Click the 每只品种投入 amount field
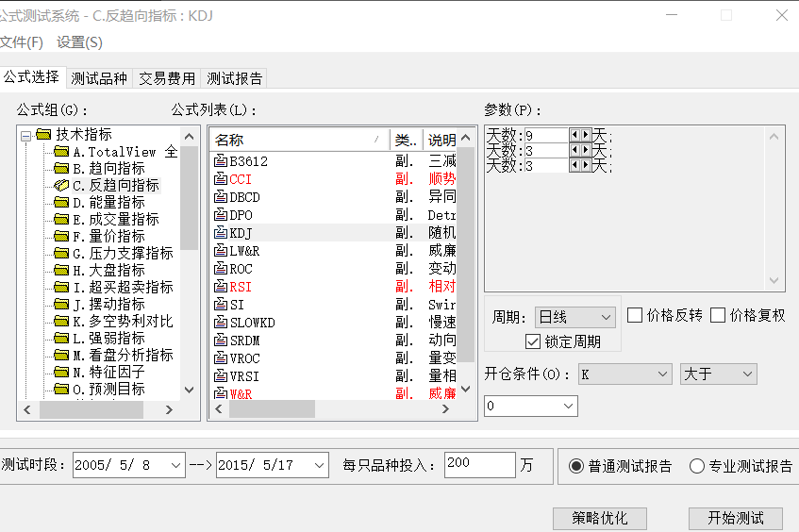The width and height of the screenshot is (799, 532). click(479, 465)
